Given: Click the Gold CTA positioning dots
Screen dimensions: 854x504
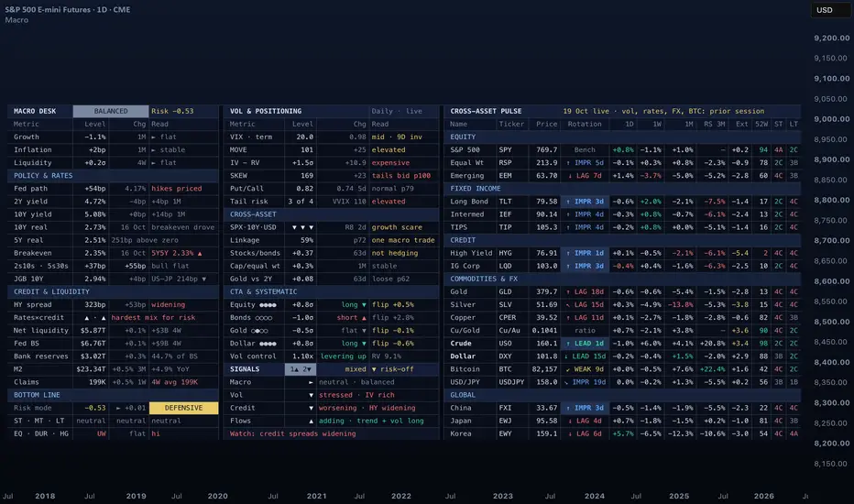Looking at the screenshot, I should (x=259, y=331).
